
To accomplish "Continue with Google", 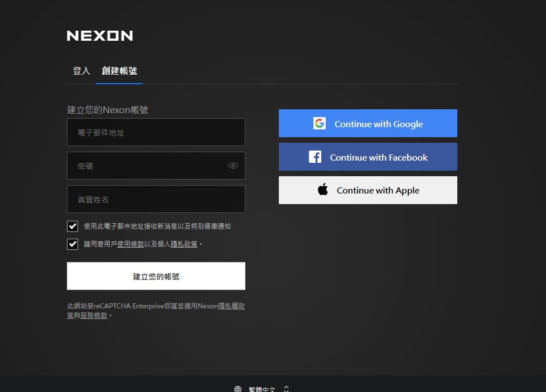I will [x=368, y=123].
